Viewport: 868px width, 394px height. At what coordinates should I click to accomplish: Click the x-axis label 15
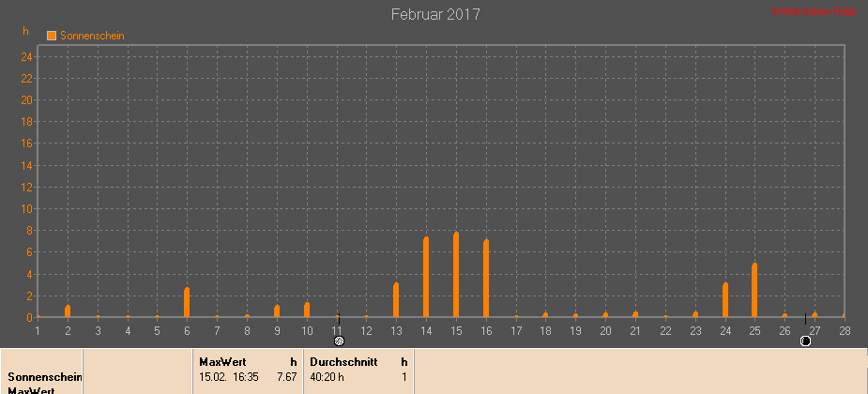click(x=456, y=330)
